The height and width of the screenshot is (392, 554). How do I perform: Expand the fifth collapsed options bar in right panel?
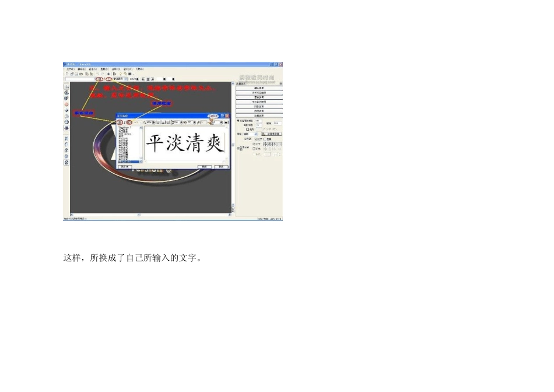click(260, 106)
